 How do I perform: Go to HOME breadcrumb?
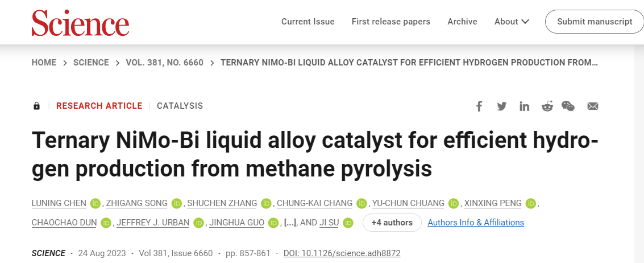[44, 63]
